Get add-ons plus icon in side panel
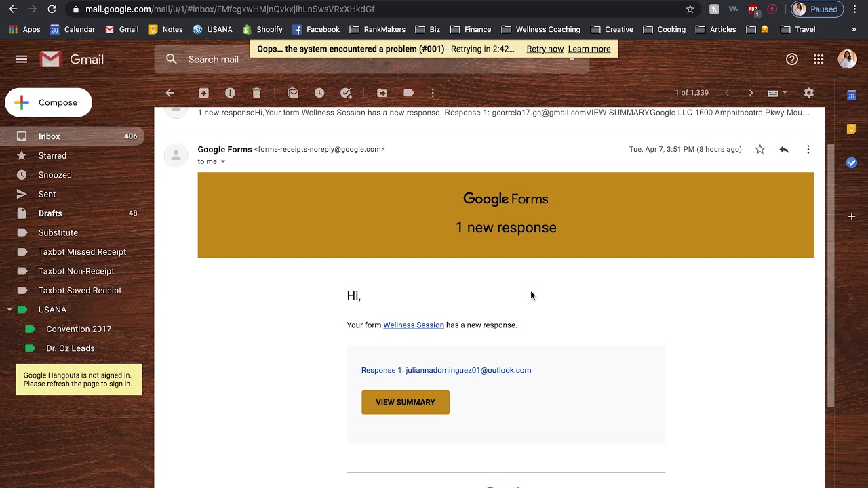 tap(852, 216)
